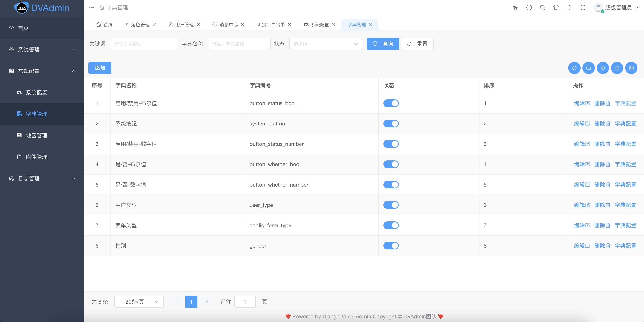Screen dimensions: 644x322
Task: Click the font size icon in header
Action: (x=515, y=7)
